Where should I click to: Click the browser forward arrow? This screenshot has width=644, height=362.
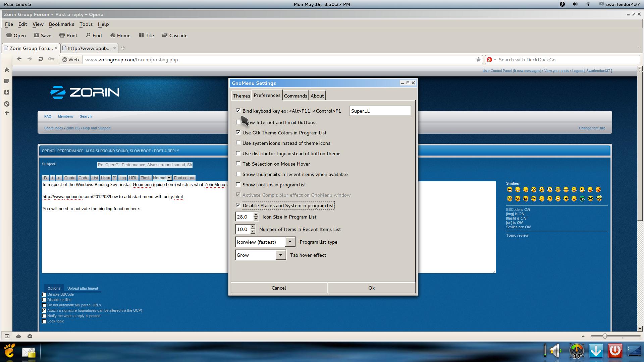tap(30, 59)
